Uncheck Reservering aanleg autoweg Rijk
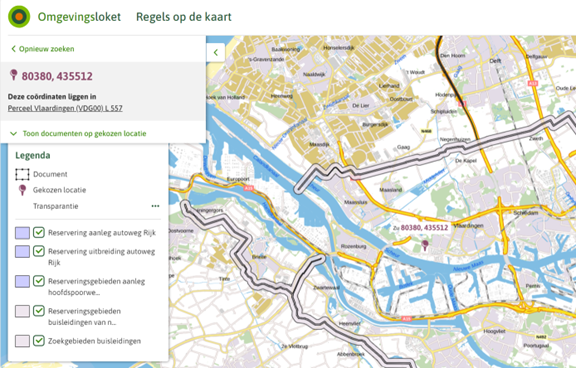The height and width of the screenshot is (368, 576). (39, 232)
